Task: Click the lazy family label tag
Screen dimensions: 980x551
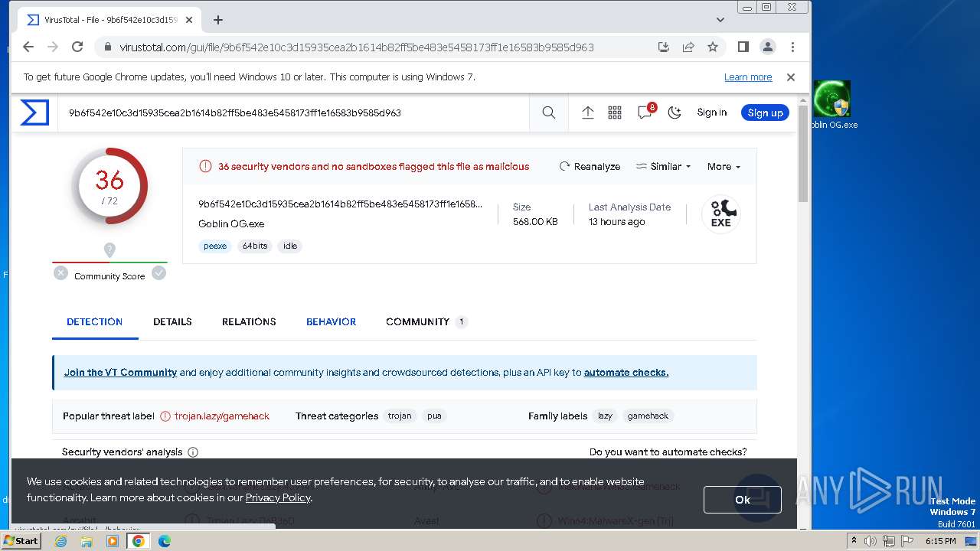Action: tap(605, 416)
